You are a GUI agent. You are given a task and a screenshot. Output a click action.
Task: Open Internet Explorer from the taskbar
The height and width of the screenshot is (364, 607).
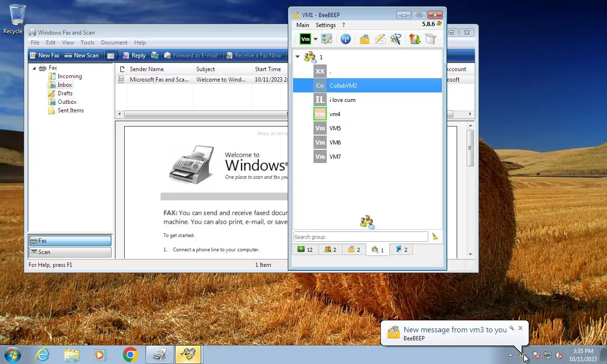click(43, 355)
